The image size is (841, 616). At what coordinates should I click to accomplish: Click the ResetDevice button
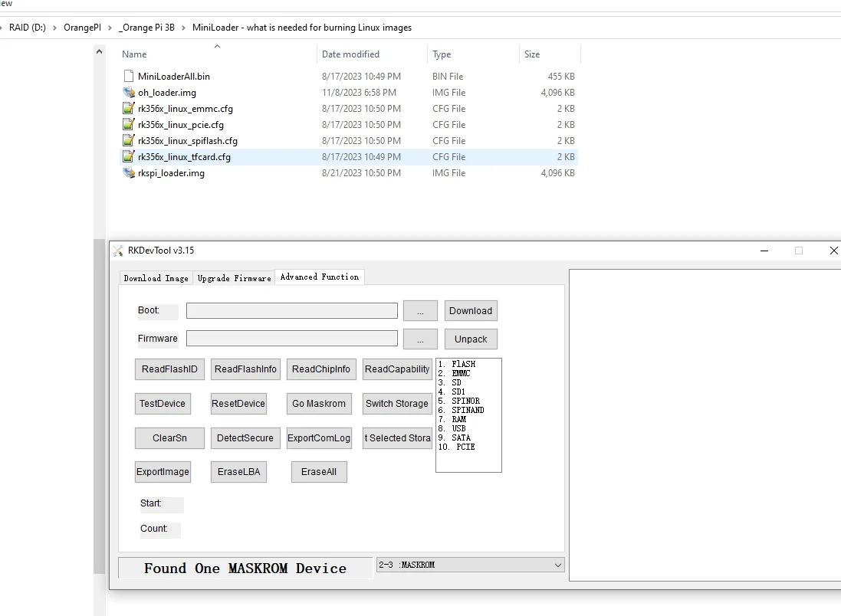click(x=238, y=404)
